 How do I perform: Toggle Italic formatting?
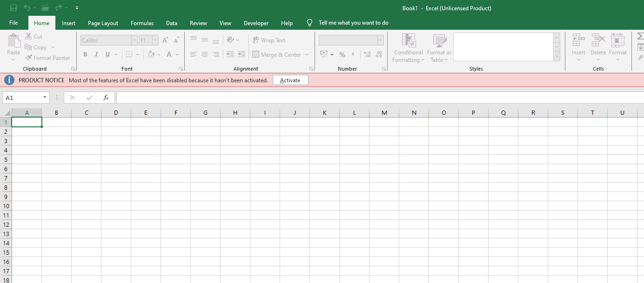click(x=96, y=54)
